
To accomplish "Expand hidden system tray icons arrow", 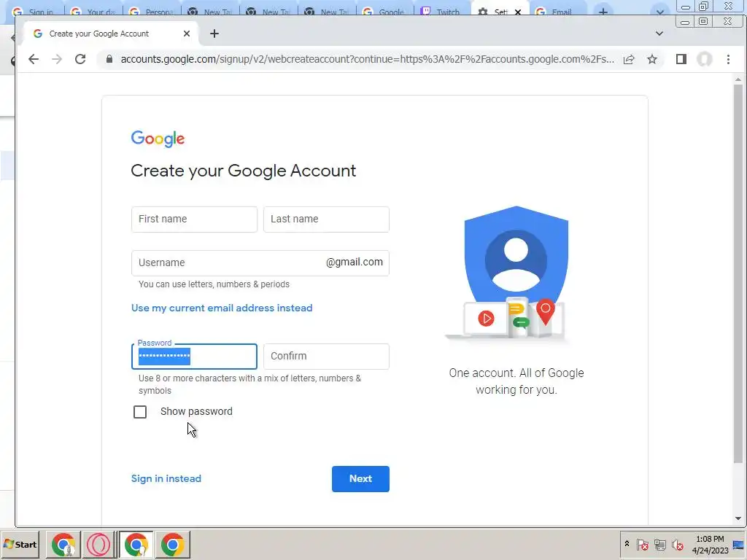I will pos(627,543).
